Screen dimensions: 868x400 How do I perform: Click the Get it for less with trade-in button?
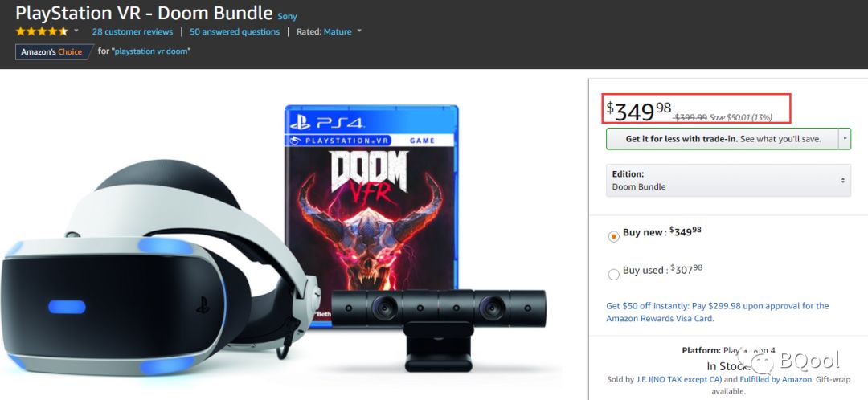tap(722, 138)
